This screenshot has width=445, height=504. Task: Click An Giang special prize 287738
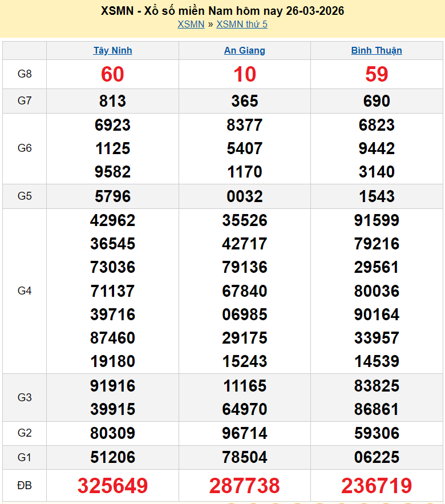[244, 486]
